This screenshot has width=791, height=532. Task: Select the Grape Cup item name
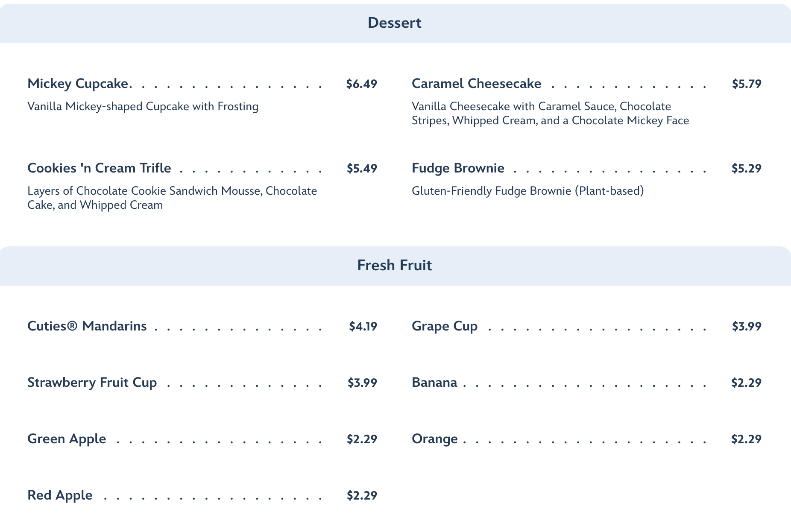click(x=445, y=326)
